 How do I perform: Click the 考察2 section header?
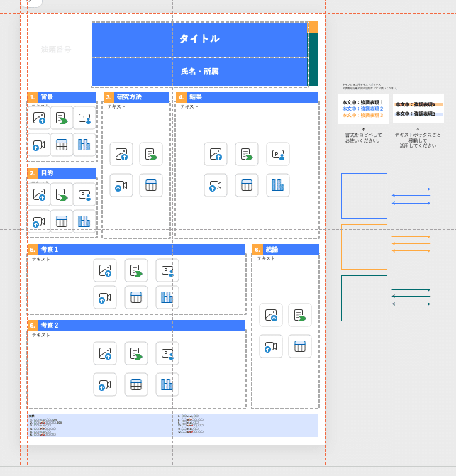[136, 326]
